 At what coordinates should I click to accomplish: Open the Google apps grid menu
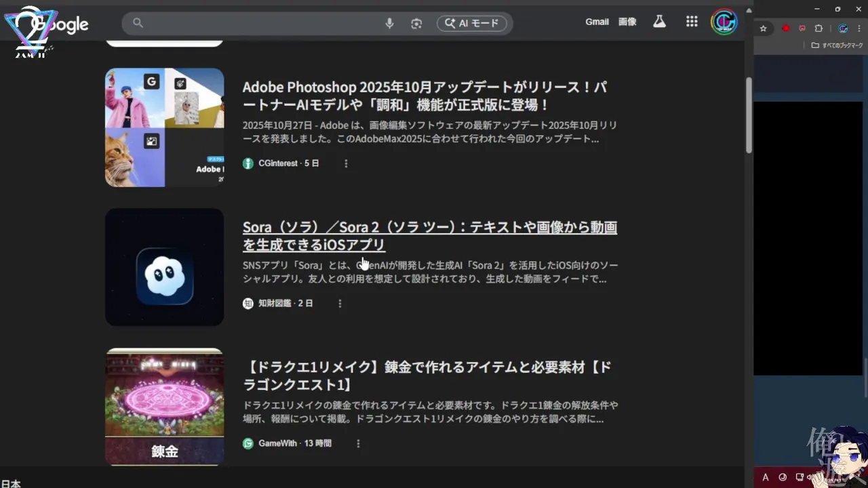pyautogui.click(x=692, y=22)
